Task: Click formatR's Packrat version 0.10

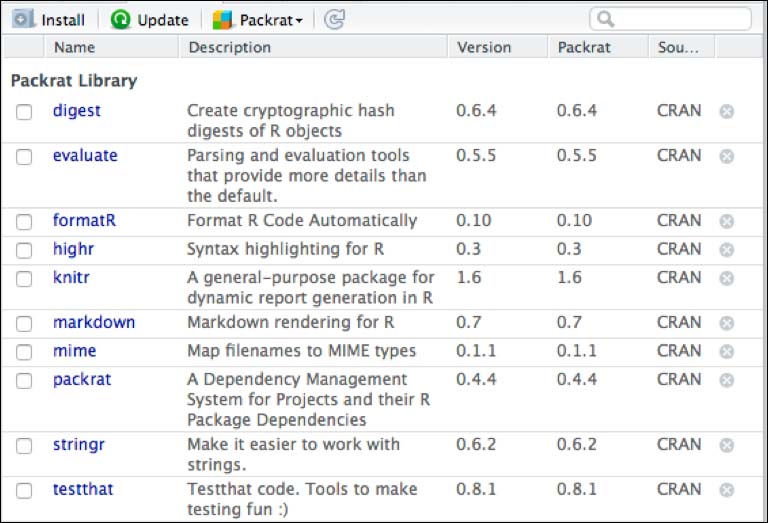Action: click(575, 220)
